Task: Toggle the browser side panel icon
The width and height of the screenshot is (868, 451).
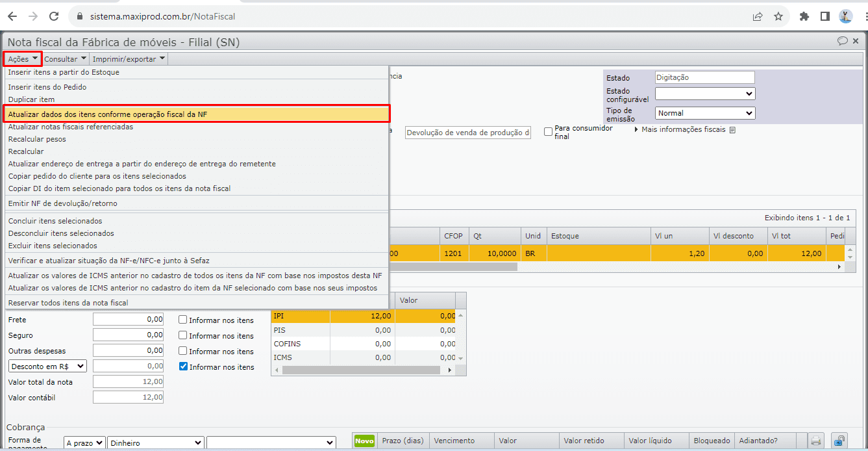Action: [825, 16]
